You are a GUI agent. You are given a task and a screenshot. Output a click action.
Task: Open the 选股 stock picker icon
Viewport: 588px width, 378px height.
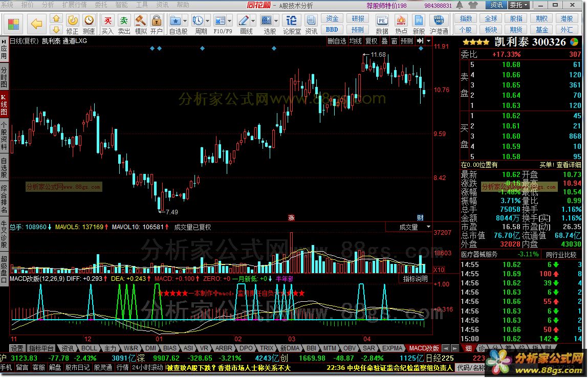click(266, 20)
